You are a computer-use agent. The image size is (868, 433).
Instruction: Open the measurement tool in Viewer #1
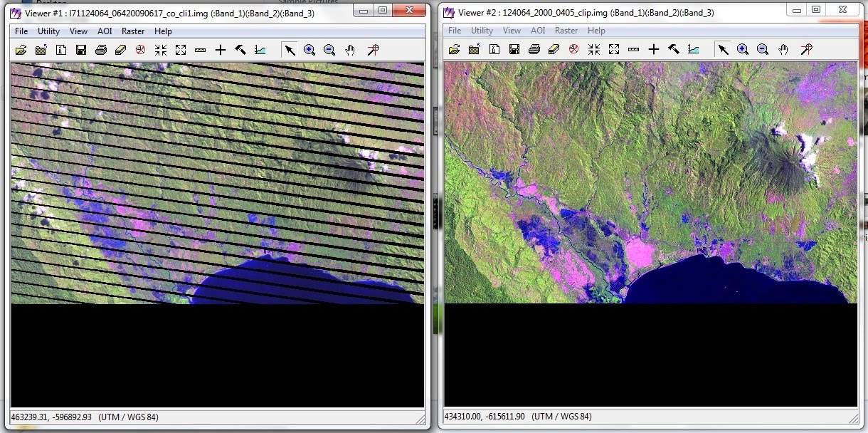pyautogui.click(x=200, y=50)
